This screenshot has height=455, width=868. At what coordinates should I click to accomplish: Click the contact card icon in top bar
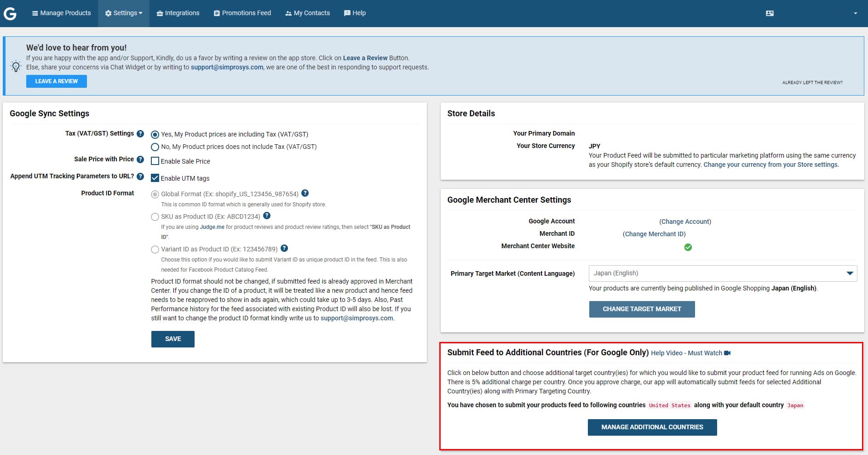(x=770, y=13)
